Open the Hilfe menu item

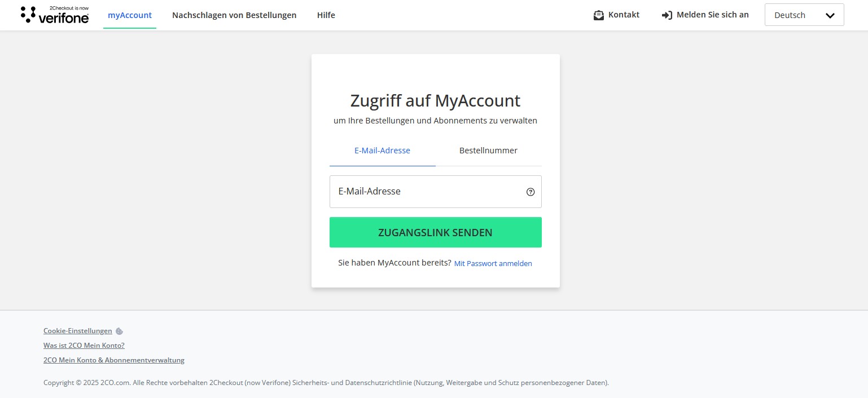326,15
